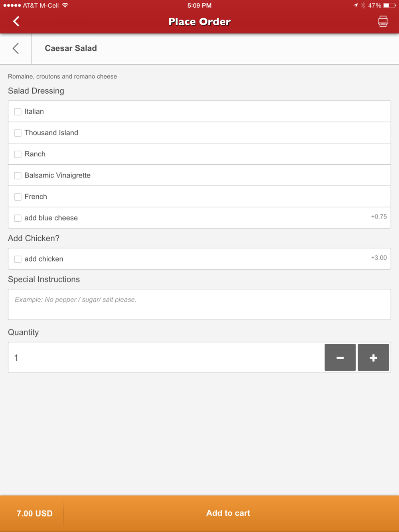Focus the Special Instructions text box

(x=199, y=304)
